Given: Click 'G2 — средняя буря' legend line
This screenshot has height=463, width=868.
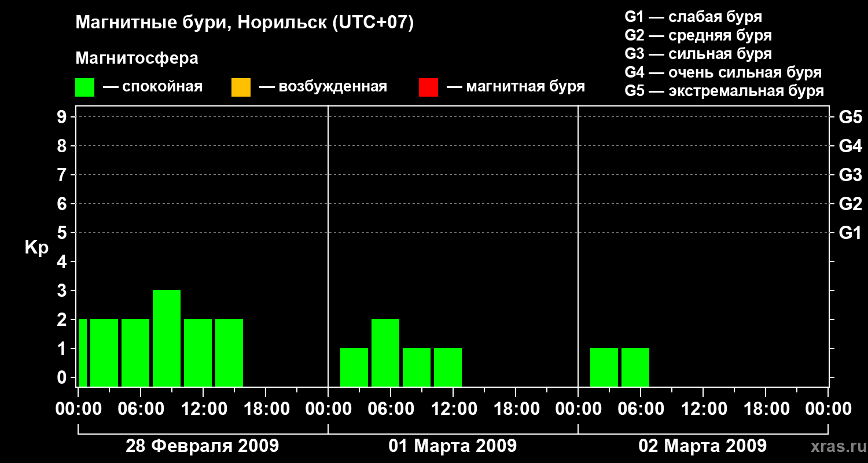Looking at the screenshot, I should pyautogui.click(x=698, y=35).
